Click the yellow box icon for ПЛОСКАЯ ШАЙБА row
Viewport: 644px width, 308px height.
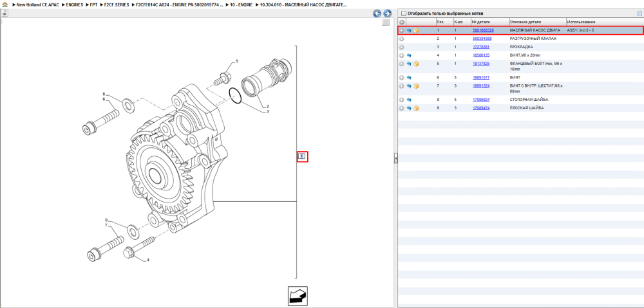tap(417, 108)
